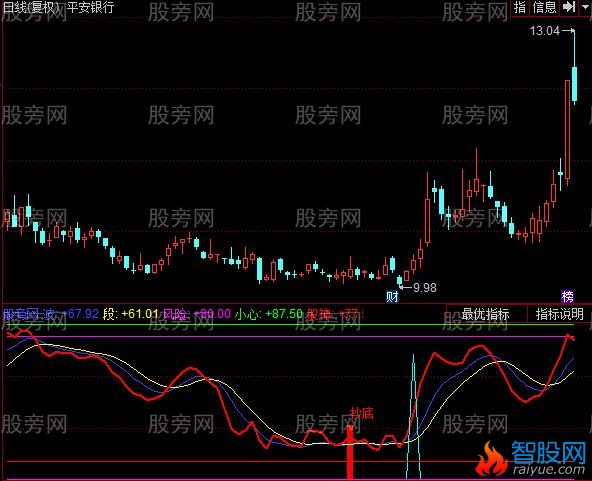The width and height of the screenshot is (592, 481).
Task: Click the 9.98 low price label
Action: click(425, 288)
